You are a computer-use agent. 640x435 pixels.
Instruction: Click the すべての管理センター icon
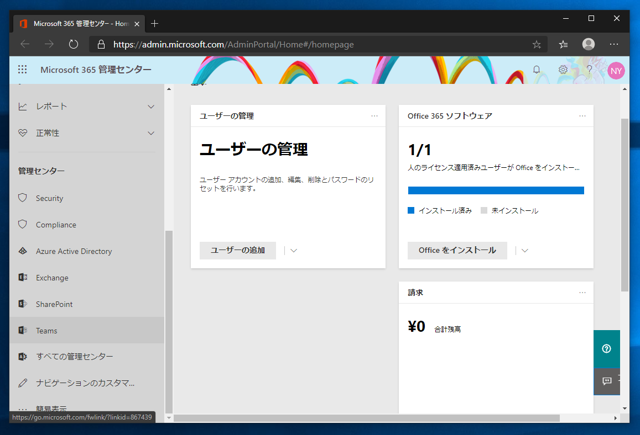click(x=22, y=357)
